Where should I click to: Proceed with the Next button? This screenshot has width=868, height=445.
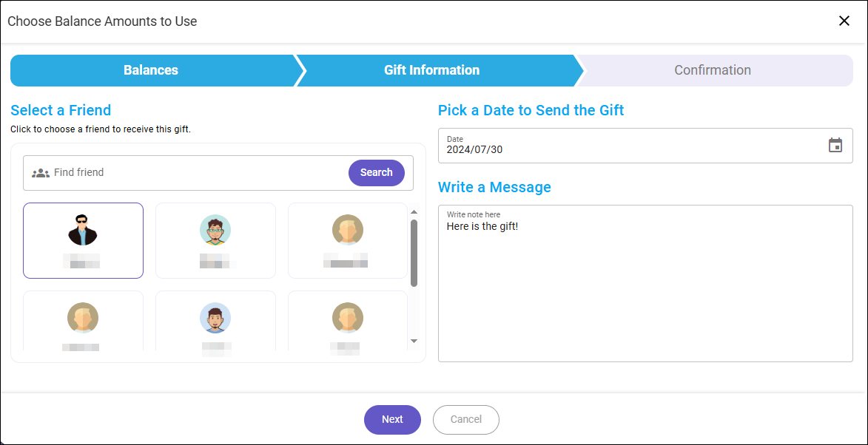(x=392, y=420)
